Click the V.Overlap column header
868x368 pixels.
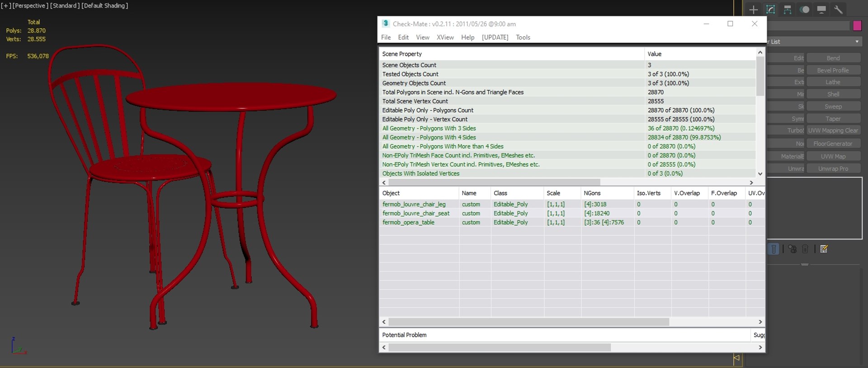click(689, 193)
